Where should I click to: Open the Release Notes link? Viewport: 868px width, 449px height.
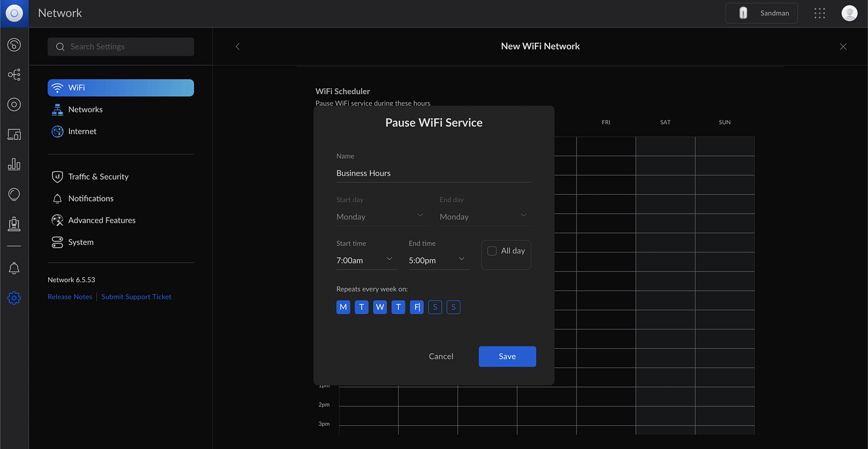tap(70, 296)
